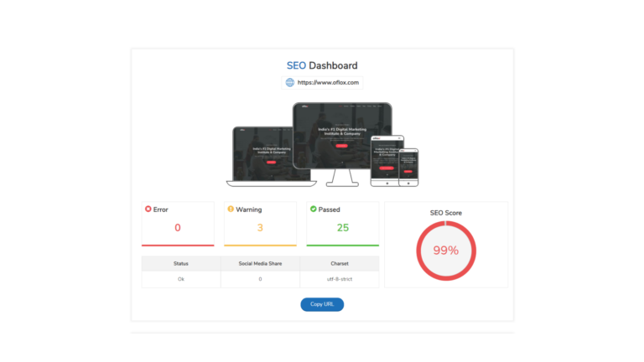Screen dimensions: 644x362
Task: Select the Error count 0
Action: (x=178, y=228)
